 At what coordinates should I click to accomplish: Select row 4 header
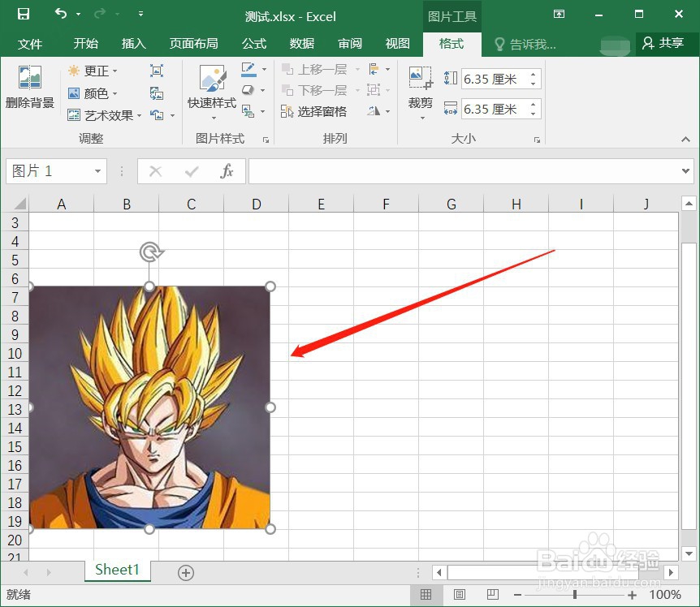point(15,241)
